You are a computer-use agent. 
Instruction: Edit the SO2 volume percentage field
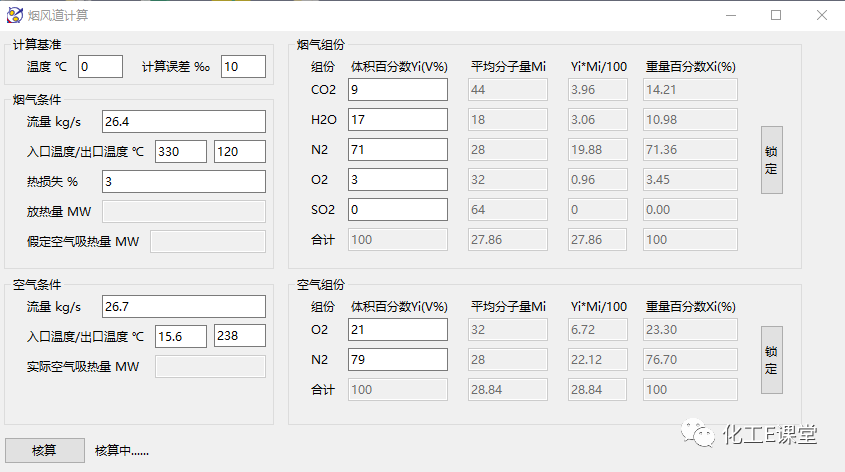[397, 210]
